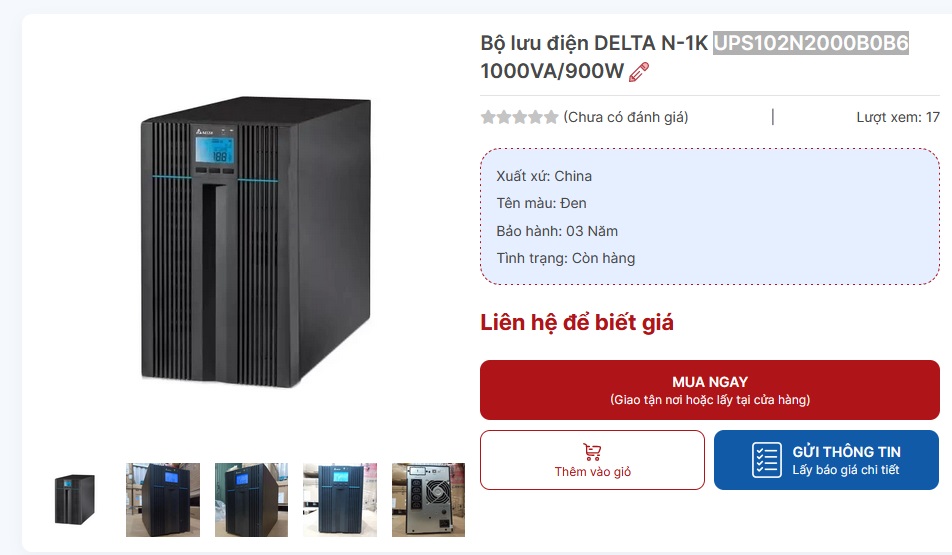Screen dimensions: 952x555
Task: Click the shopping cart icon
Action: (x=592, y=452)
